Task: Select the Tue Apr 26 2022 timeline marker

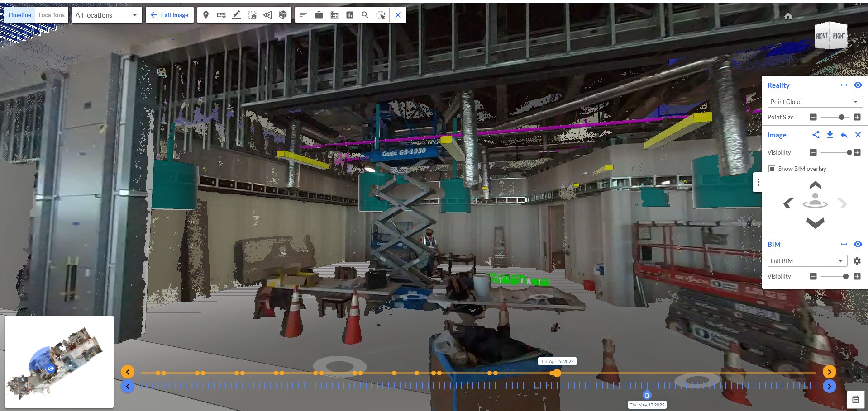Action: (x=557, y=373)
